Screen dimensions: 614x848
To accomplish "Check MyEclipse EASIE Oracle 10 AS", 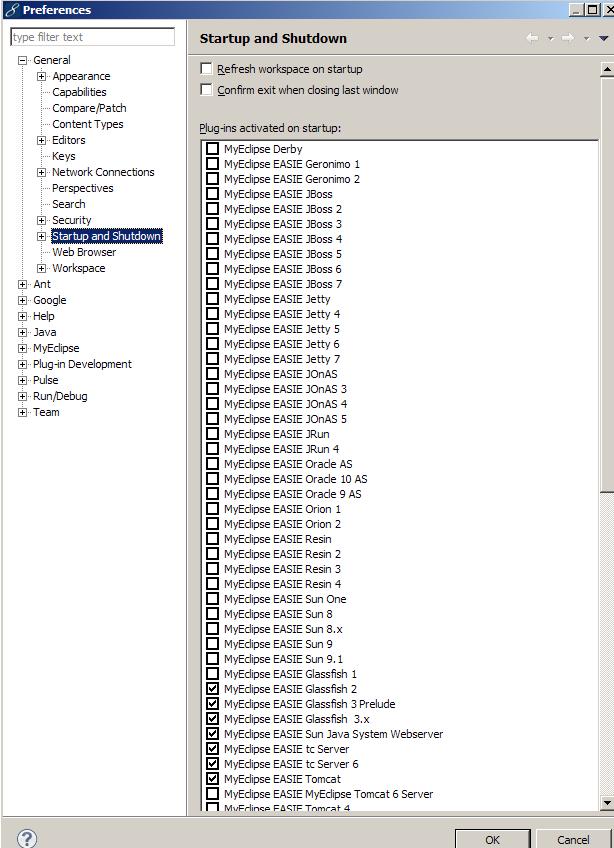I will tap(213, 479).
